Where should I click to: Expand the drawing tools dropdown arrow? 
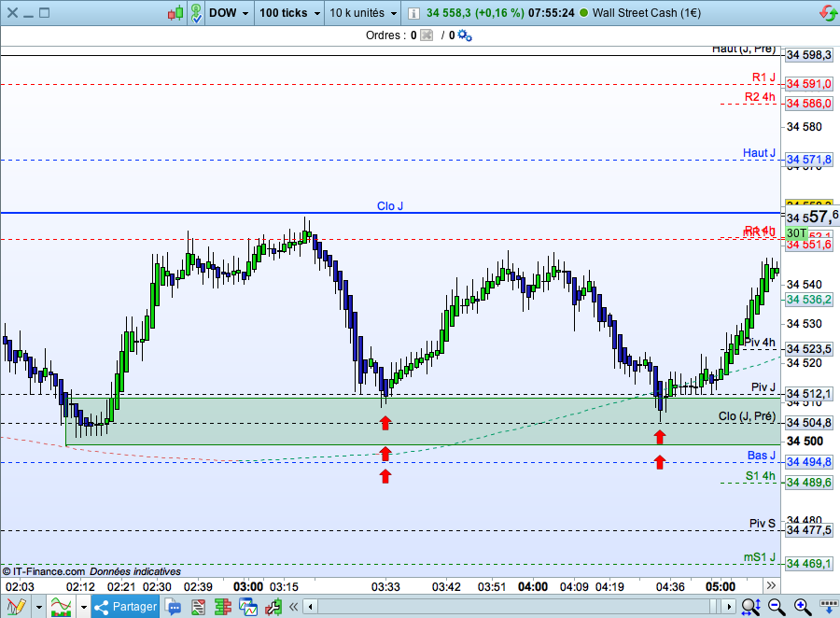pyautogui.click(x=39, y=608)
